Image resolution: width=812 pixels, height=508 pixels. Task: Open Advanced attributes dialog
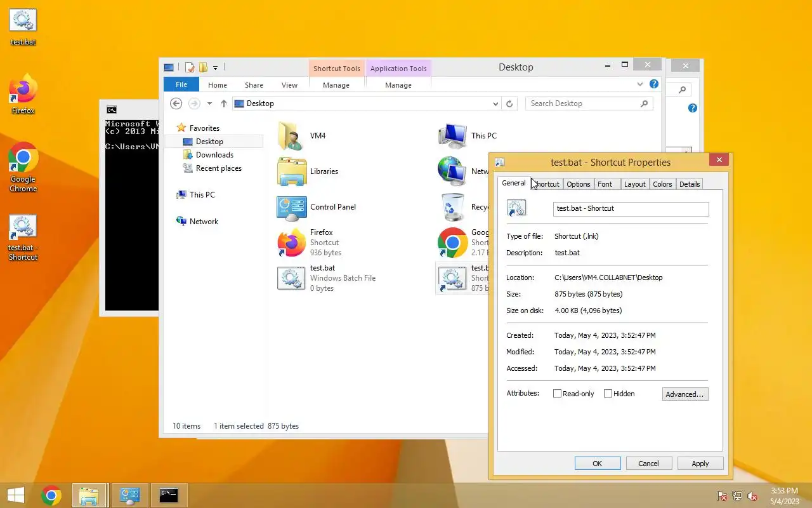coord(685,394)
